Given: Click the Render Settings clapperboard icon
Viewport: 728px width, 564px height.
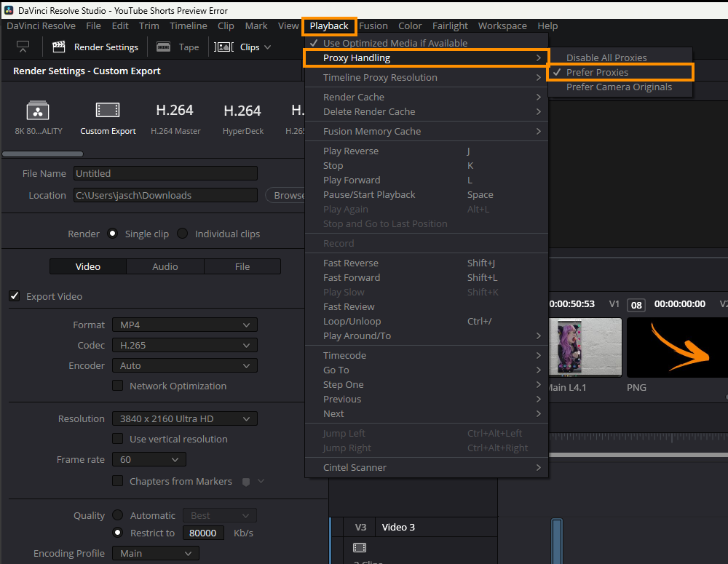Looking at the screenshot, I should point(58,47).
